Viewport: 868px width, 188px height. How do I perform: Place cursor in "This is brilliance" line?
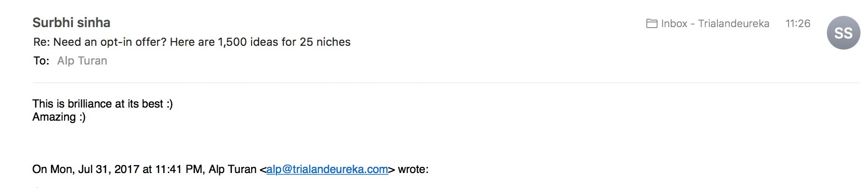(x=102, y=103)
